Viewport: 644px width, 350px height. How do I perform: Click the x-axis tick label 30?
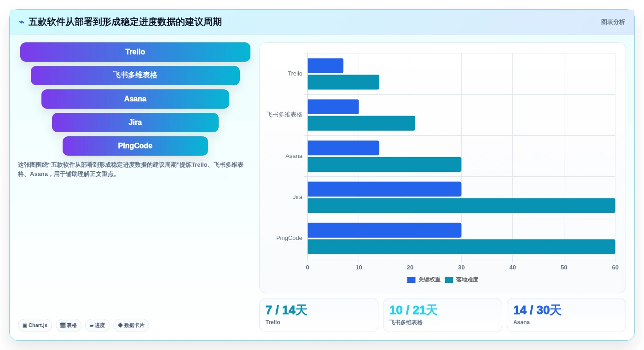coord(461,268)
